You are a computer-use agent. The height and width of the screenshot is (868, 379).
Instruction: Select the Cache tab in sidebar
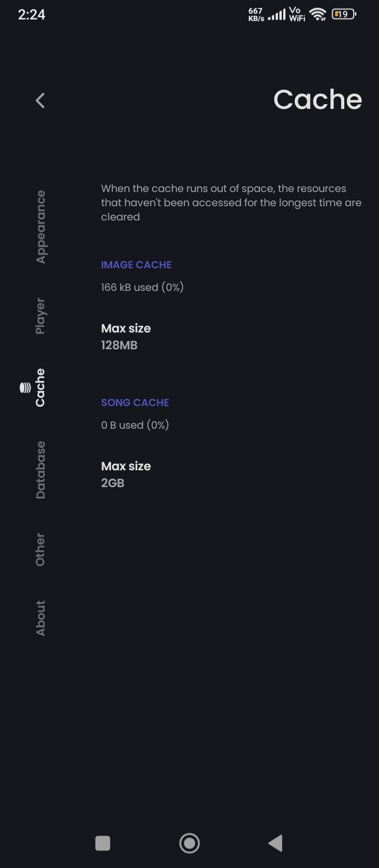tap(41, 388)
